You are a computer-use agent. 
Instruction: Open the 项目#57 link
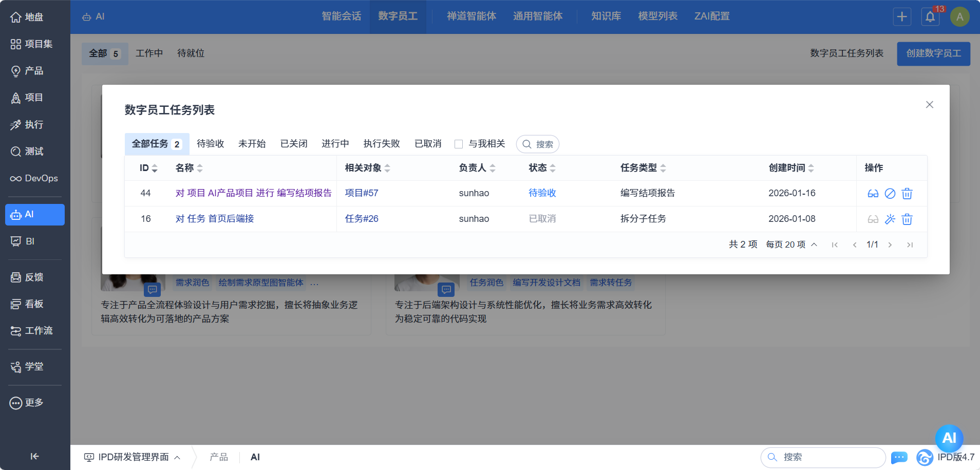pos(362,193)
